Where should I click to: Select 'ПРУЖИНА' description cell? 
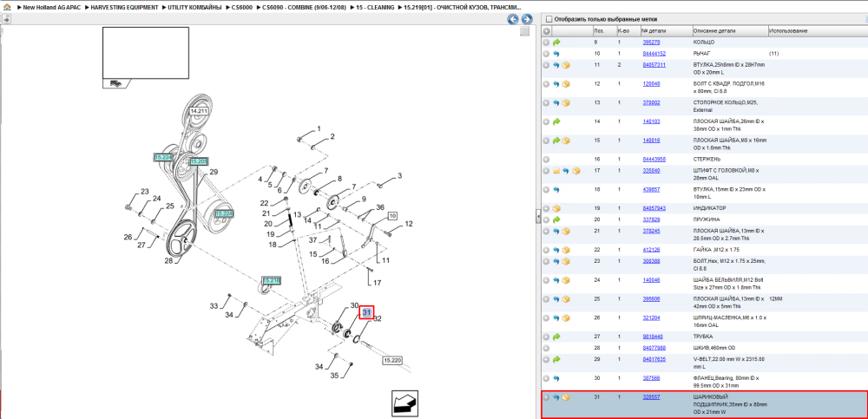pos(706,219)
